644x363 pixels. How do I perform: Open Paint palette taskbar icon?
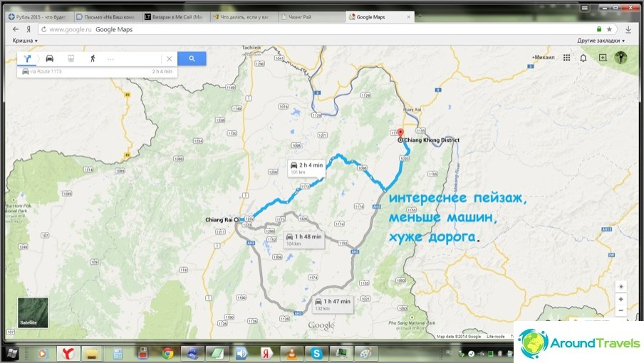pyautogui.click(x=365, y=353)
